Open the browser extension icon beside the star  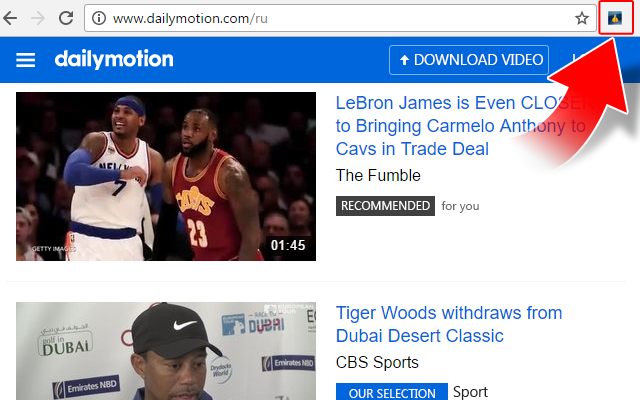tap(615, 18)
